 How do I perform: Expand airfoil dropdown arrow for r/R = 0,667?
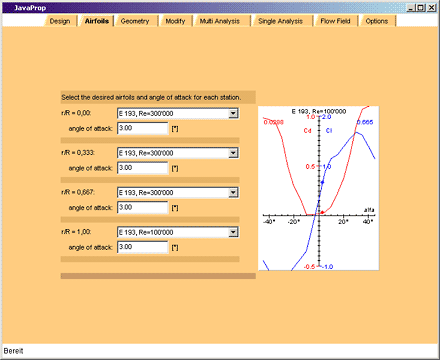[x=233, y=192]
